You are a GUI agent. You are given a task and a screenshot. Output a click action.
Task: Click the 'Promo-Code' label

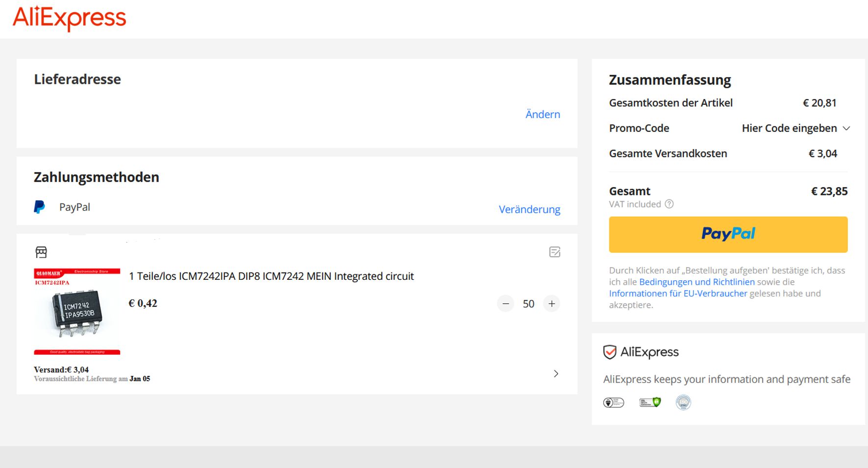(x=639, y=128)
